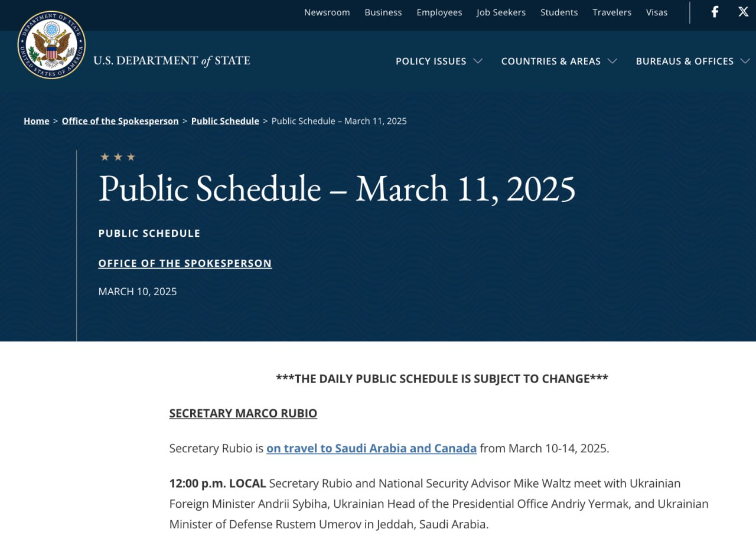
Task: Click the Home breadcrumb link
Action: tap(36, 121)
